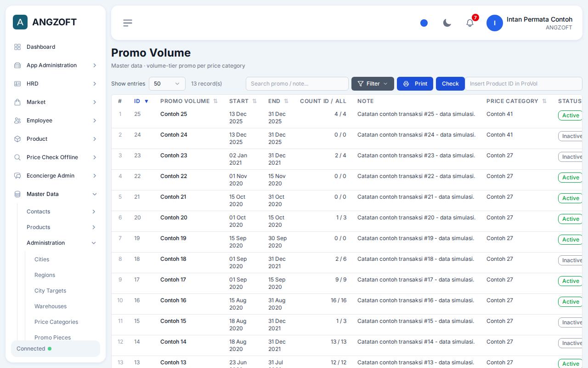This screenshot has width=588, height=368.
Task: Open Cities menu item
Action: click(x=42, y=259)
